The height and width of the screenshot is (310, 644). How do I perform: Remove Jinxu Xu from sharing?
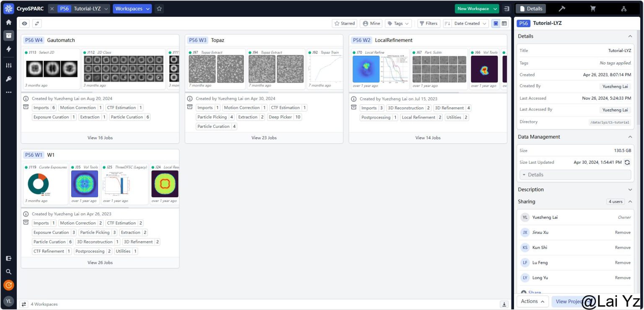622,232
